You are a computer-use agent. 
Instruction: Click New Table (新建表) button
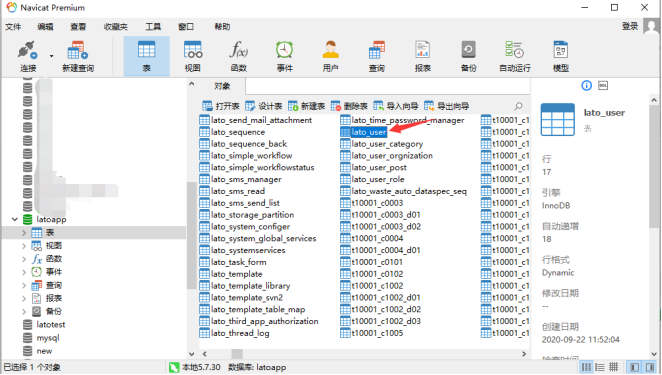coord(307,106)
